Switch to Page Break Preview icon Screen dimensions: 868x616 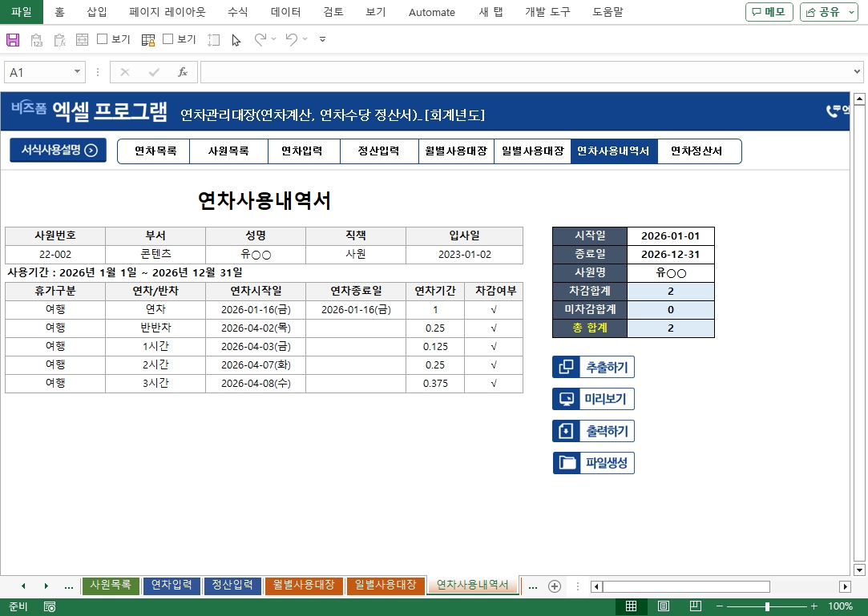[x=696, y=606]
